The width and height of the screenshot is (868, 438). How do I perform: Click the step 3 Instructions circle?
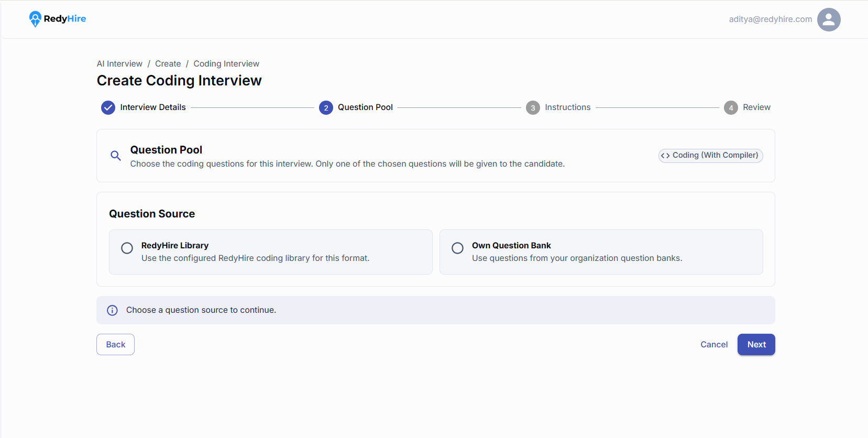click(x=533, y=107)
